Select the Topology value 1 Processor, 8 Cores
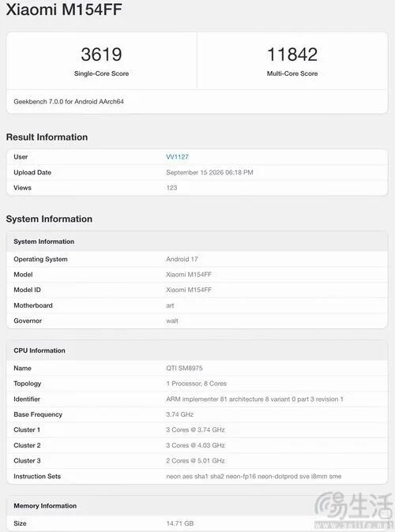This screenshot has width=395, height=532. click(x=196, y=384)
